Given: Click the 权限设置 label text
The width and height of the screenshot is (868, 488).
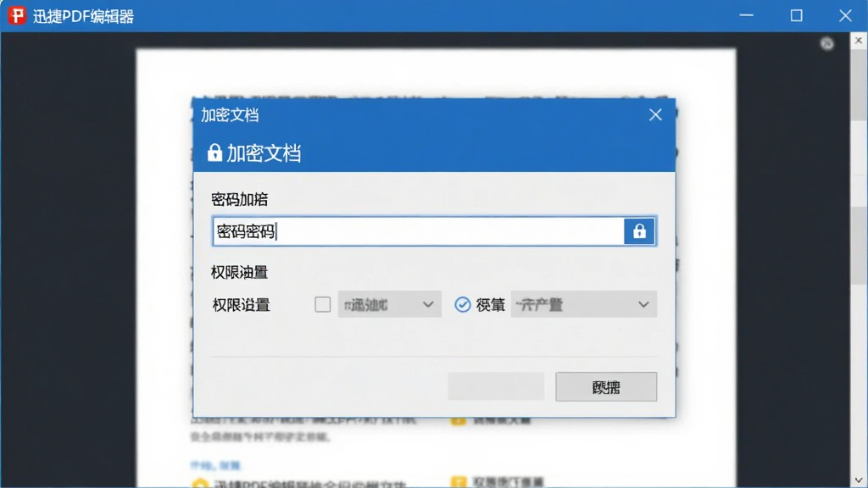Looking at the screenshot, I should pos(242,305).
